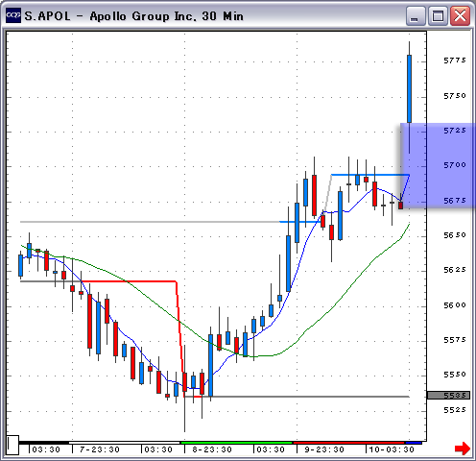Viewport: 476px width, 461px height.
Task: Click the 5525 price axis label
Action: [455, 410]
